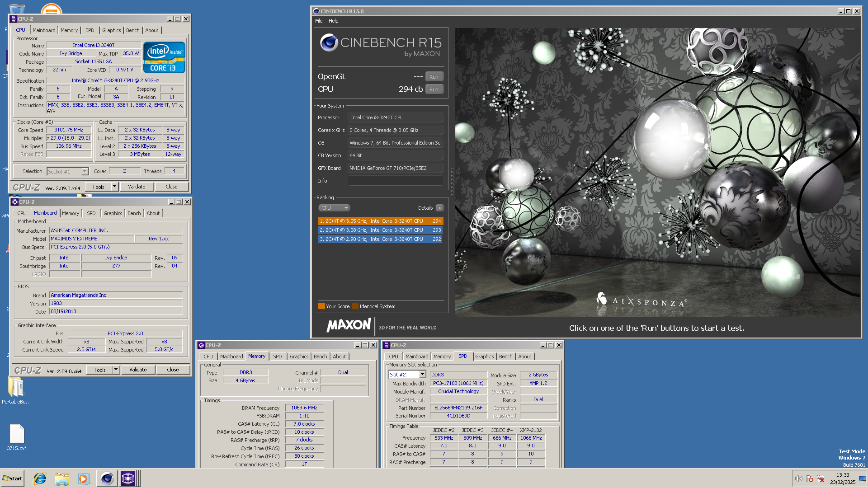This screenshot has width=868, height=488.
Task: Click the MAXON logo at bottom
Action: click(349, 325)
